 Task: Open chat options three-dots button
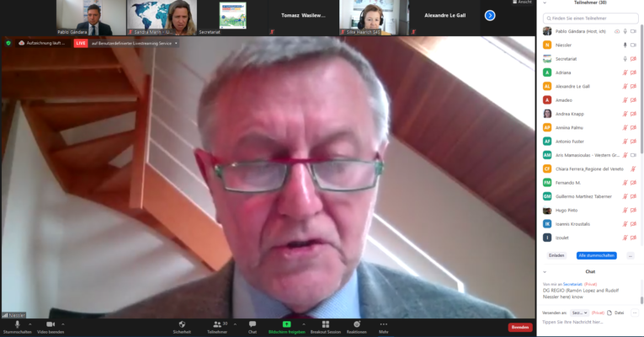pyautogui.click(x=635, y=313)
